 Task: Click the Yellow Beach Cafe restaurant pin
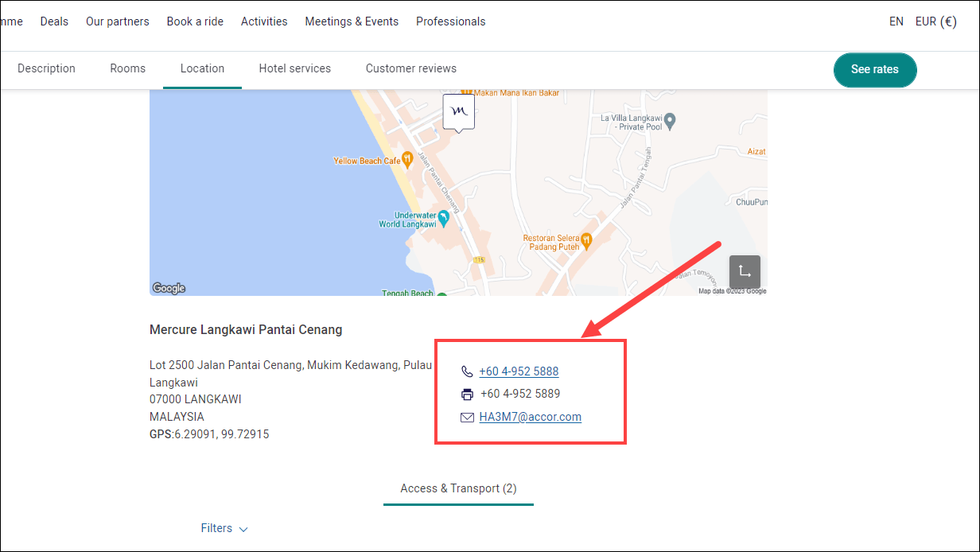tap(407, 159)
